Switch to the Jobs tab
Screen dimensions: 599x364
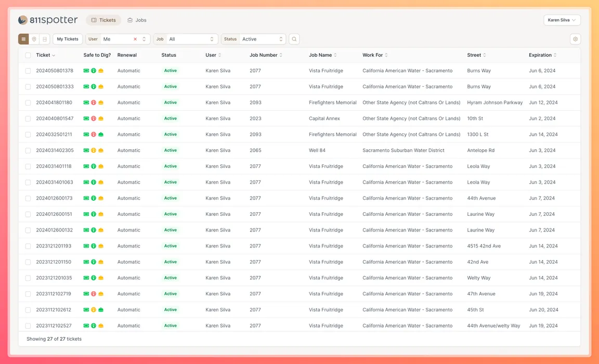(x=137, y=20)
